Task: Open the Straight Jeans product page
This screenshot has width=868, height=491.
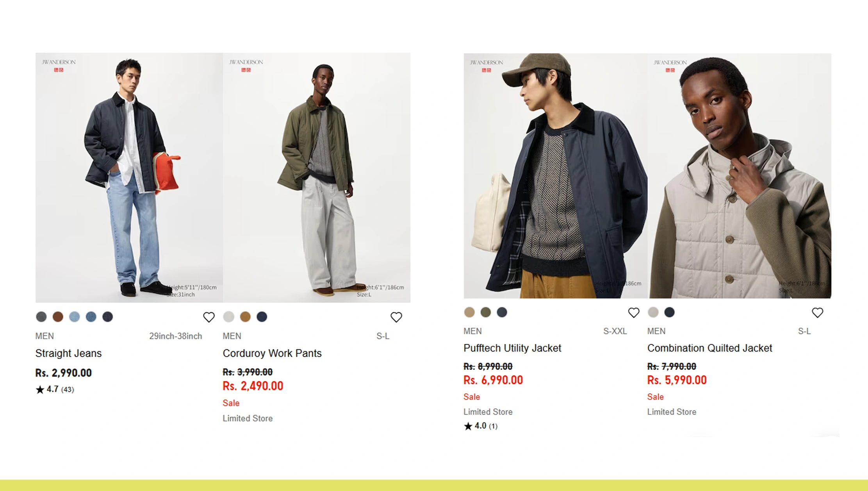Action: click(68, 353)
